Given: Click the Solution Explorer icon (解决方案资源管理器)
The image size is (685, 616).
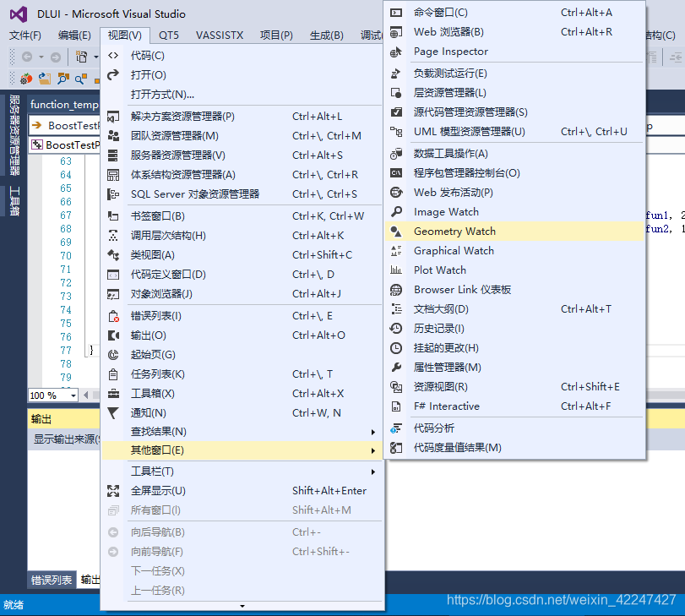Looking at the screenshot, I should 113,117.
